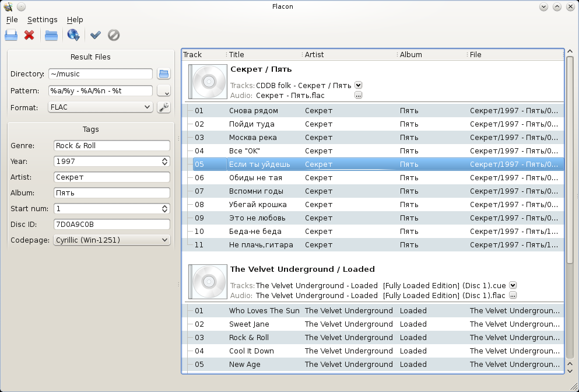The height and width of the screenshot is (392, 579).
Task: Click the Add CUE or audio file toolbar icon
Action: 11,36
